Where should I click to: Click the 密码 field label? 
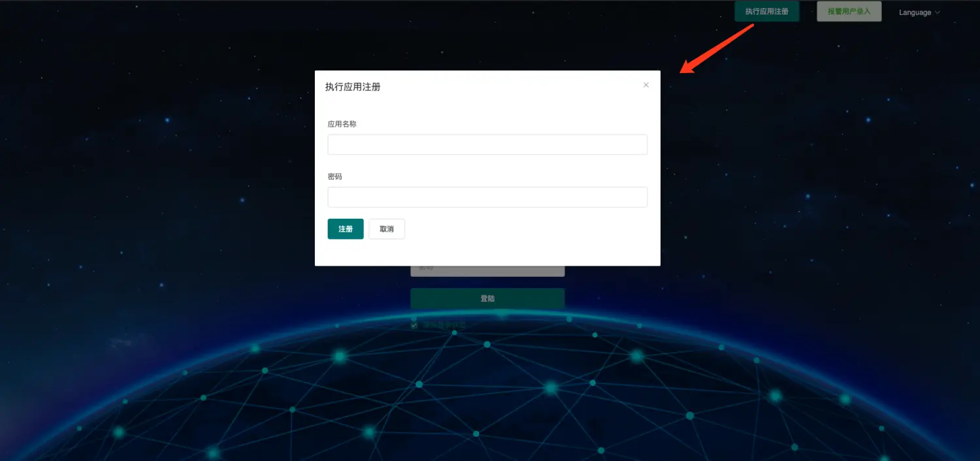pyautogui.click(x=335, y=176)
